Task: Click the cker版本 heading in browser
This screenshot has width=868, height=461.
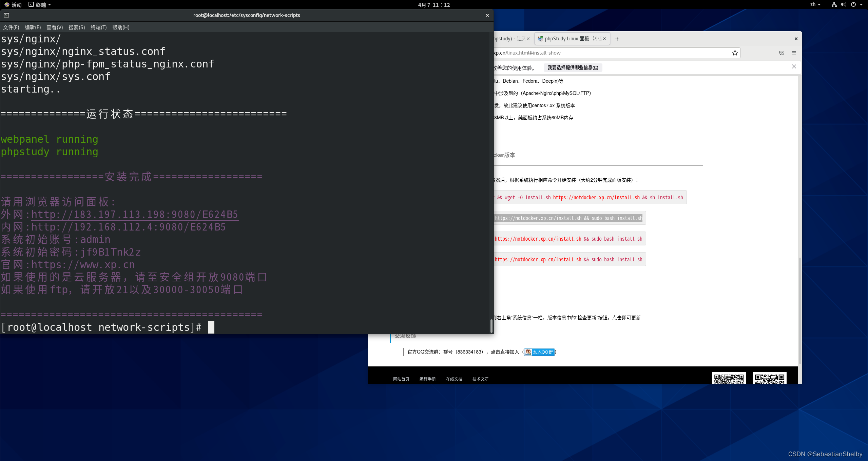Action: click(x=504, y=155)
